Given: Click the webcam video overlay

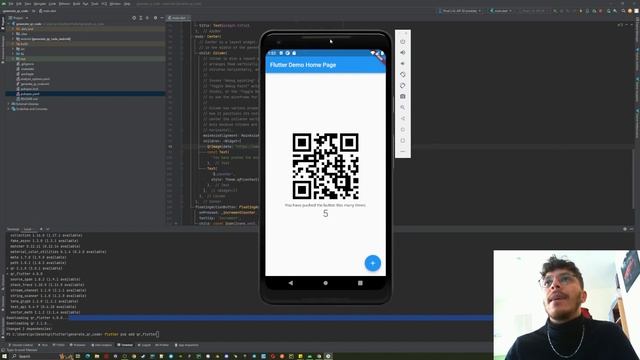Looking at the screenshot, I should [x=567, y=305].
